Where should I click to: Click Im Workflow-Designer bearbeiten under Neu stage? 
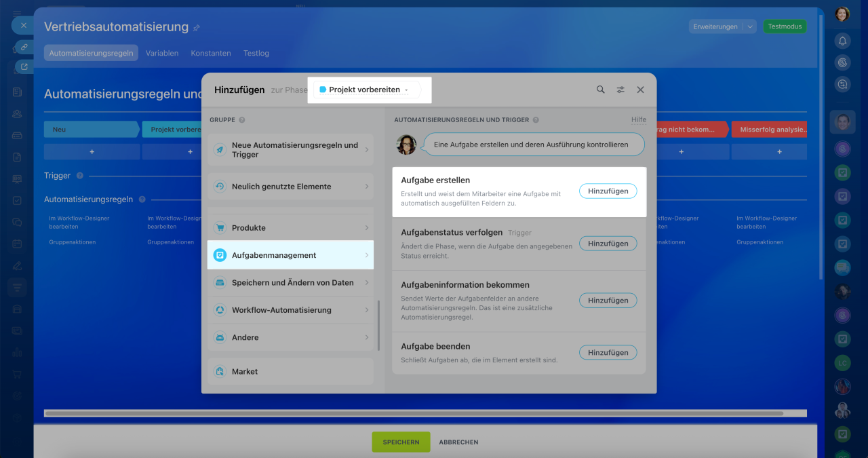point(79,223)
